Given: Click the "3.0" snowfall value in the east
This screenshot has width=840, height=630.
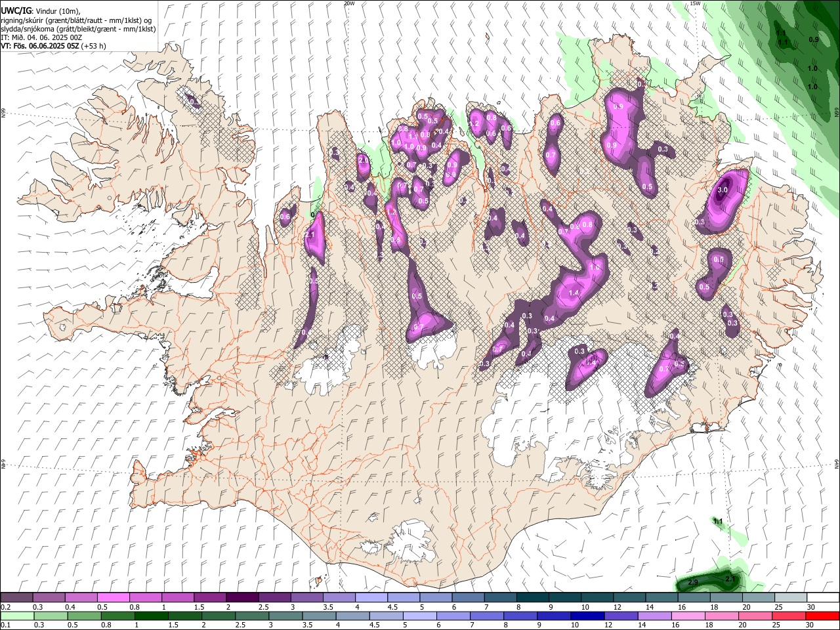Looking at the screenshot, I should point(723,190).
